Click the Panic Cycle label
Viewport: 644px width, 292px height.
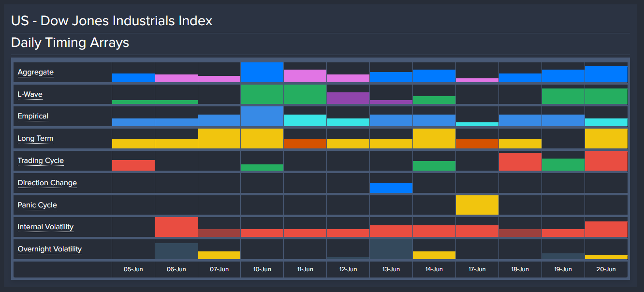pyautogui.click(x=37, y=205)
